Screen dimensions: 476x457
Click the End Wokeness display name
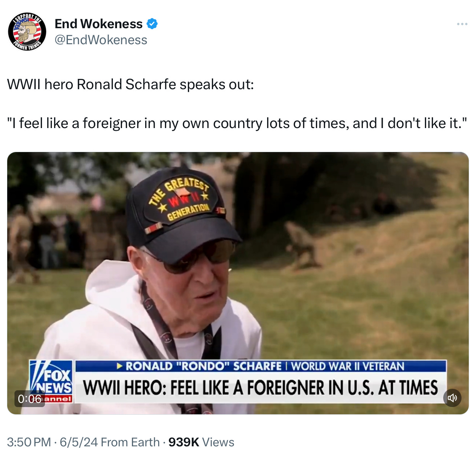click(x=98, y=24)
